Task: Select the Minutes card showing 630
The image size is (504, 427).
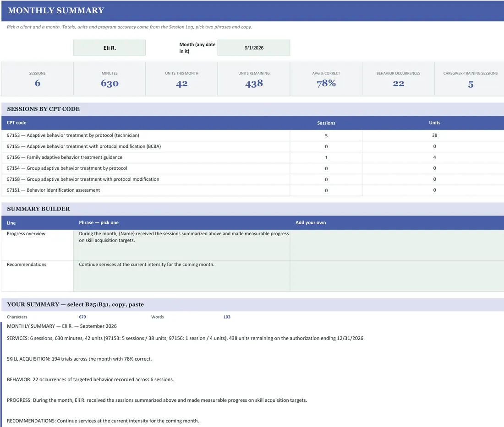Action: pyautogui.click(x=110, y=79)
